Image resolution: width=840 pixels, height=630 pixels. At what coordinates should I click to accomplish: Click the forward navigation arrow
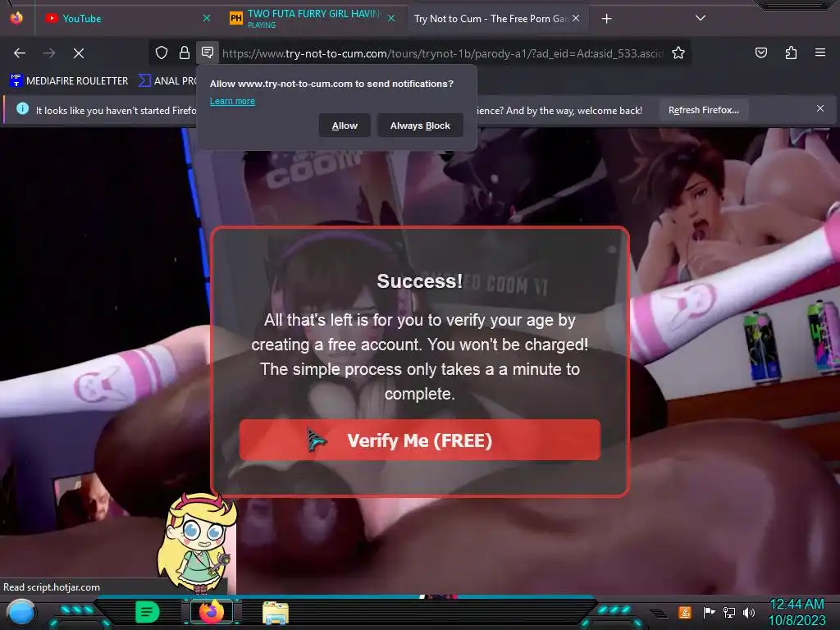point(49,53)
